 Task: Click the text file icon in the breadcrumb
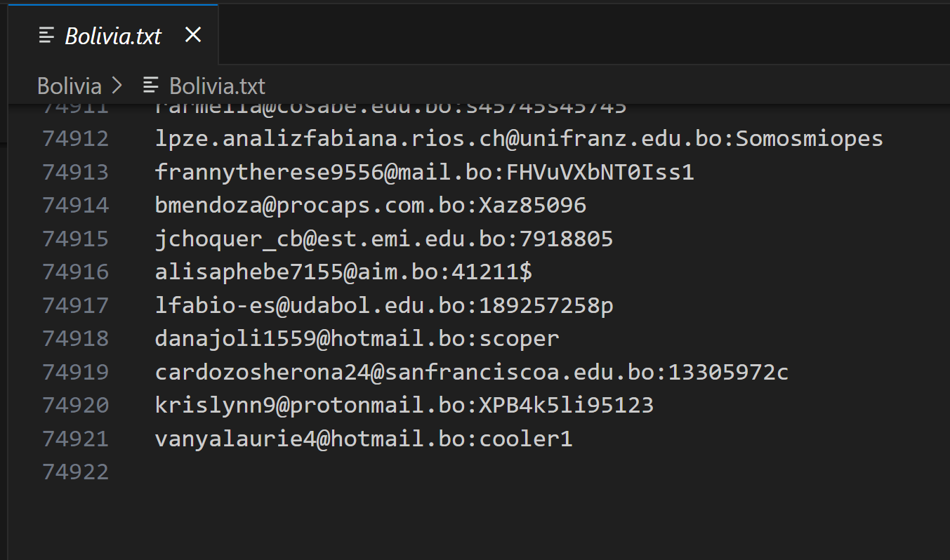[x=151, y=86]
